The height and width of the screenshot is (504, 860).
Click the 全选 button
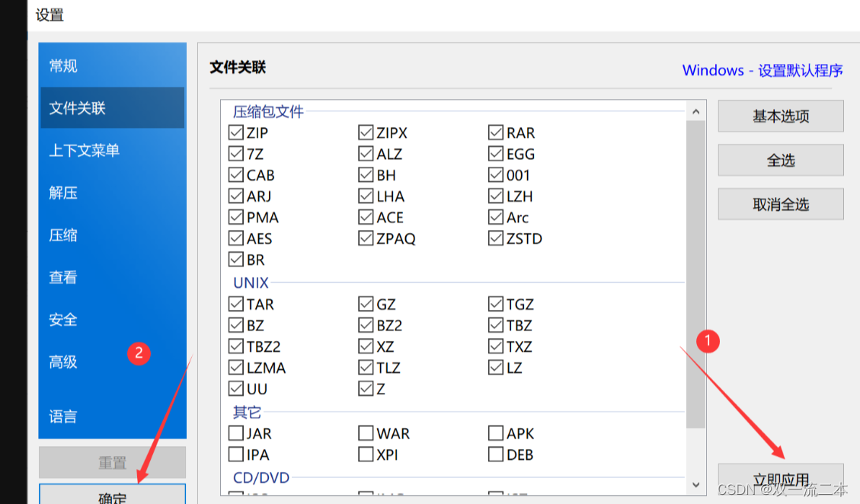[x=781, y=160]
